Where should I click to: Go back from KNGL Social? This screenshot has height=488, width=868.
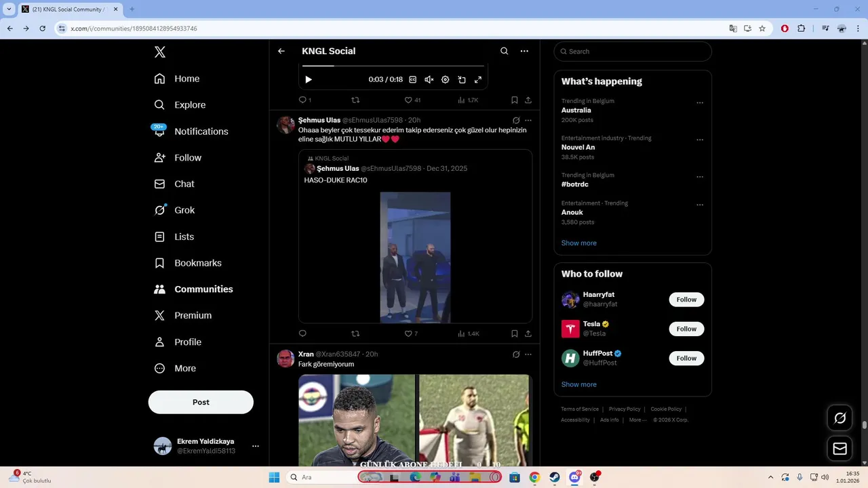coord(281,51)
